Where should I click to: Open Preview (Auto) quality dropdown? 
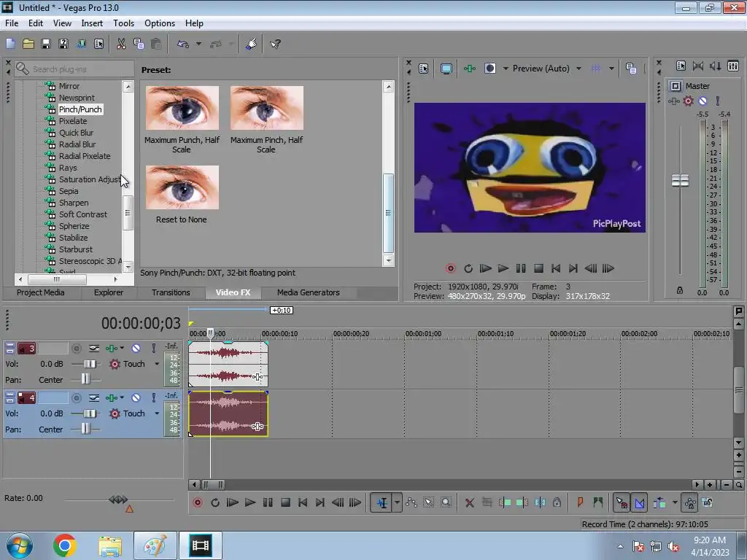click(578, 69)
